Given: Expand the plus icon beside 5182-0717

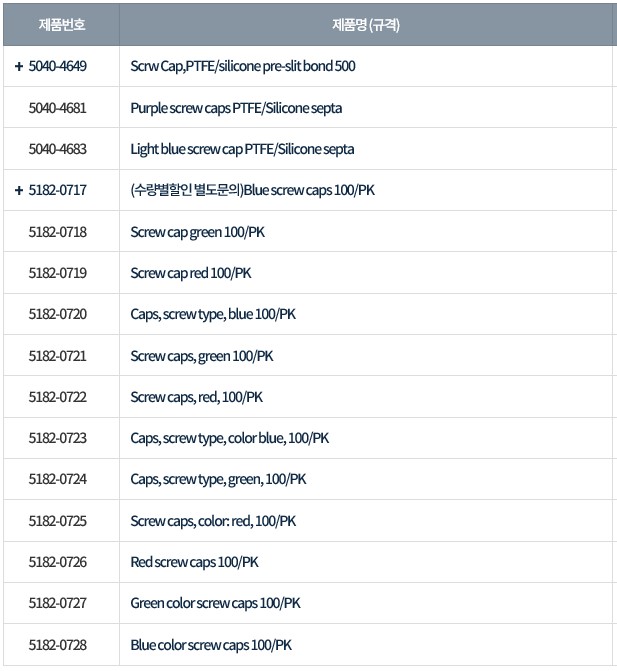Looking at the screenshot, I should (x=18, y=190).
